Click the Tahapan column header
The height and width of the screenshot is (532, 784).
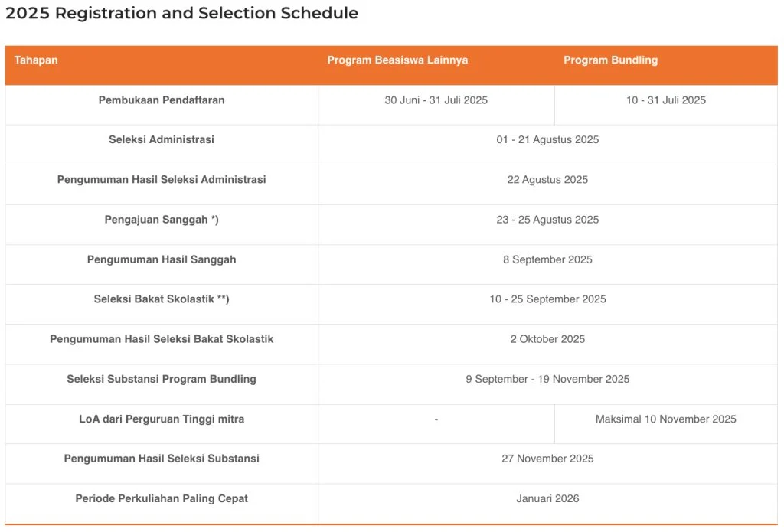[x=36, y=60]
